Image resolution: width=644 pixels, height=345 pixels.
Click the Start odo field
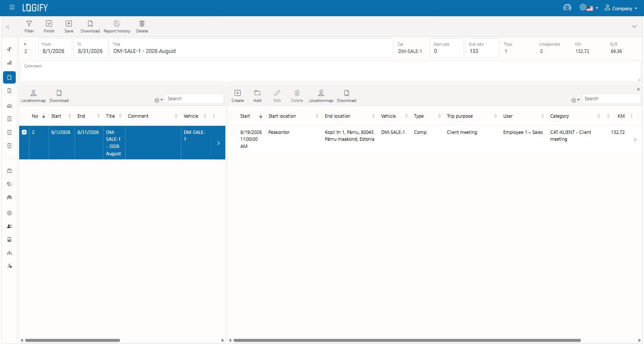[x=446, y=48]
